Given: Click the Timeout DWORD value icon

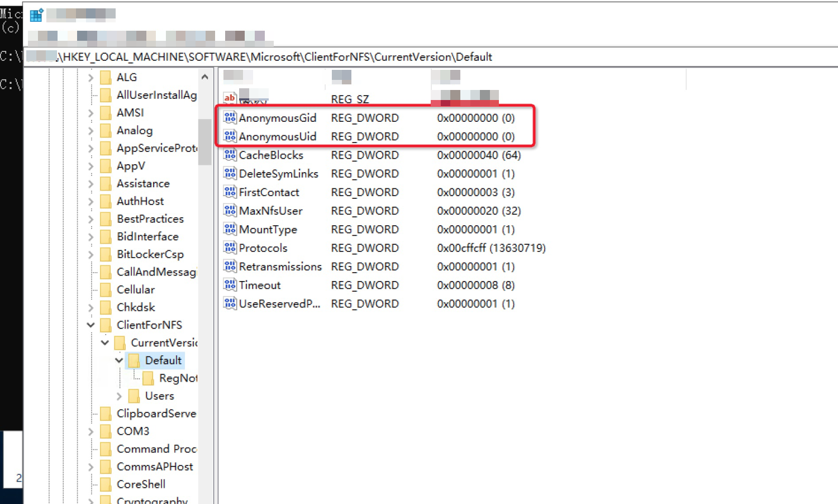Looking at the screenshot, I should [230, 284].
